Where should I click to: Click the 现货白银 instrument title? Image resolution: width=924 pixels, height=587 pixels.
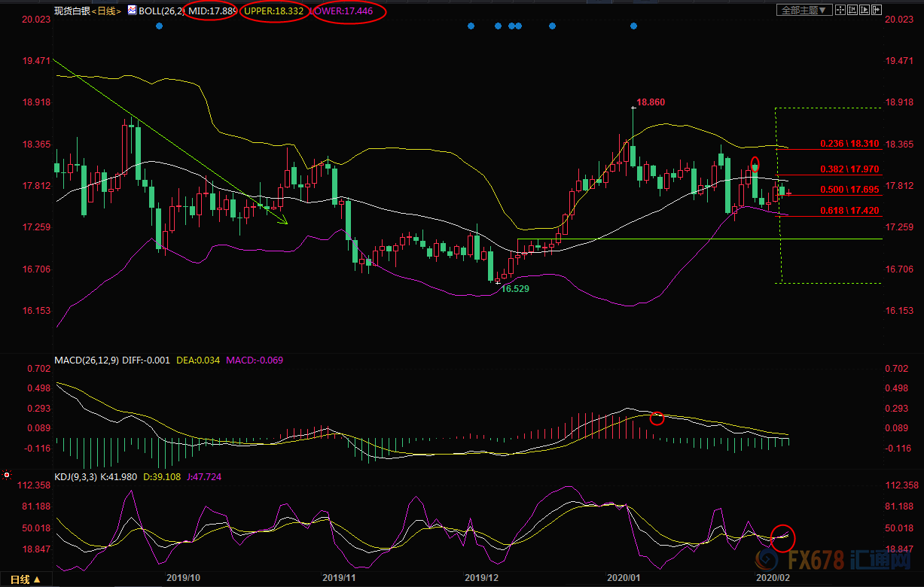coord(71,11)
